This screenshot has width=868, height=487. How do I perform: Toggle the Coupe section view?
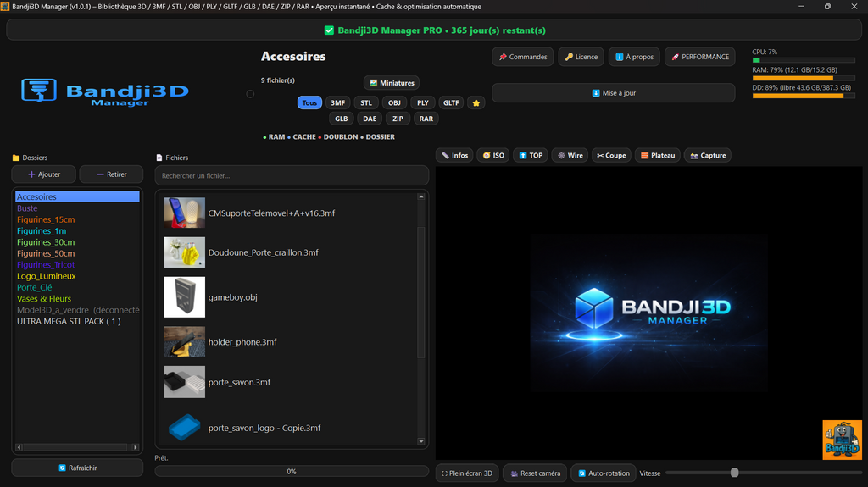pos(611,156)
